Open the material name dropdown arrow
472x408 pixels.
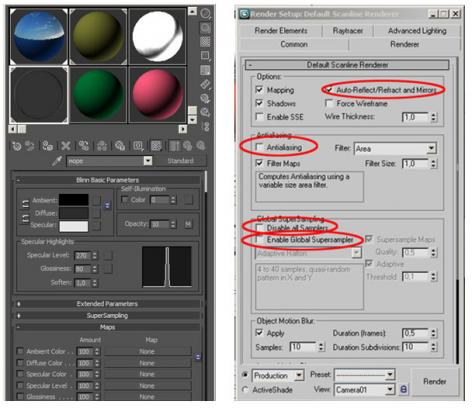coord(148,161)
